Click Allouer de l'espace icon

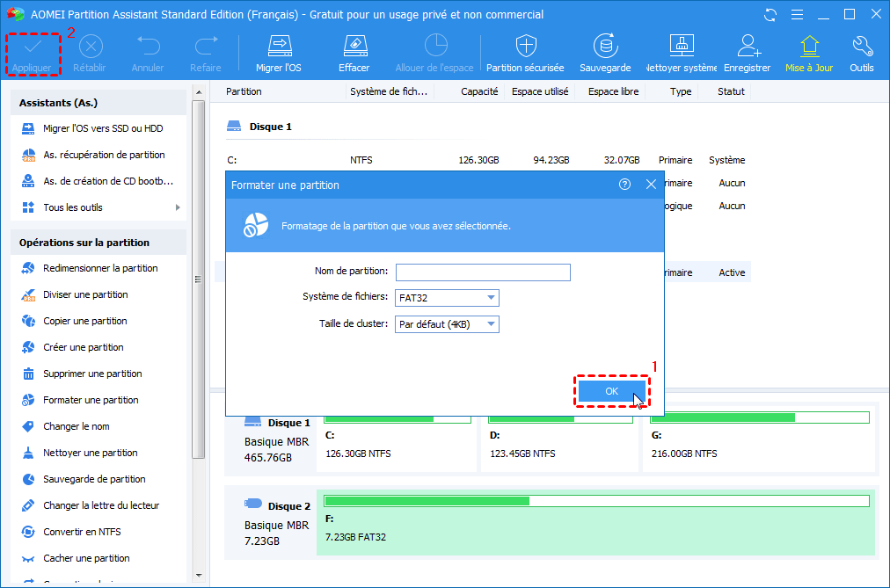(x=436, y=46)
